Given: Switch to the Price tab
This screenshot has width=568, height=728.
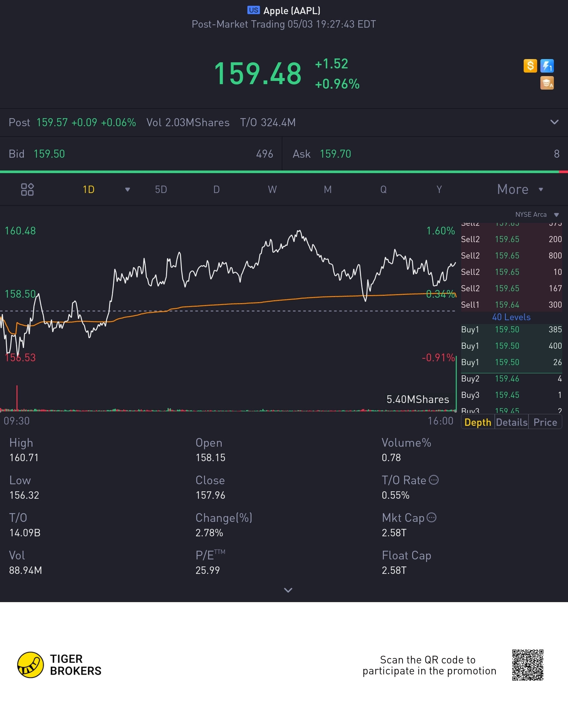Looking at the screenshot, I should point(545,422).
